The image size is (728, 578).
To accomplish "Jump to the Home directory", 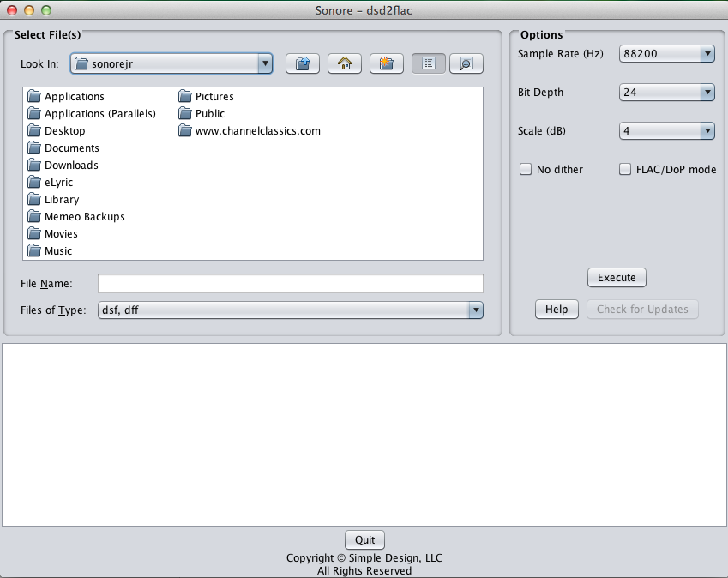I will click(x=345, y=63).
